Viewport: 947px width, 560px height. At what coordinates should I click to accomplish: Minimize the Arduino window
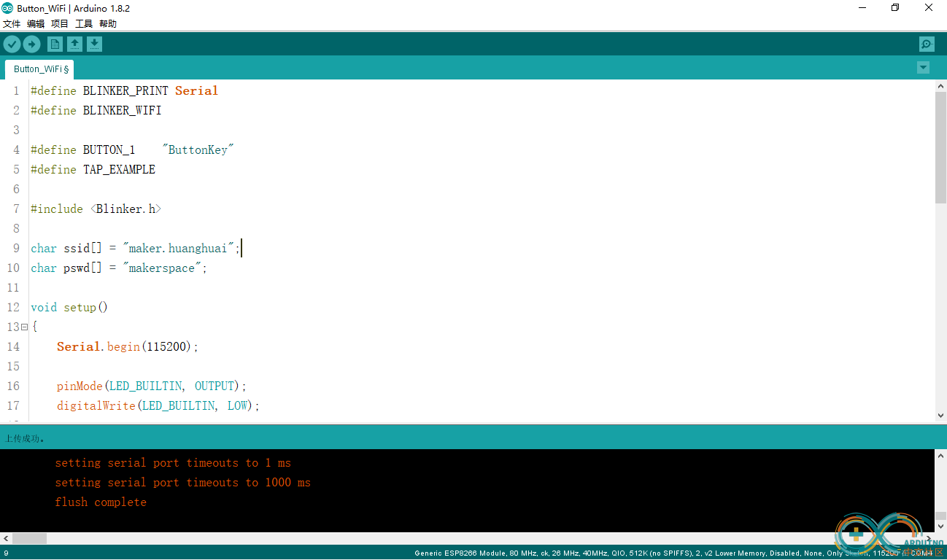pos(862,8)
